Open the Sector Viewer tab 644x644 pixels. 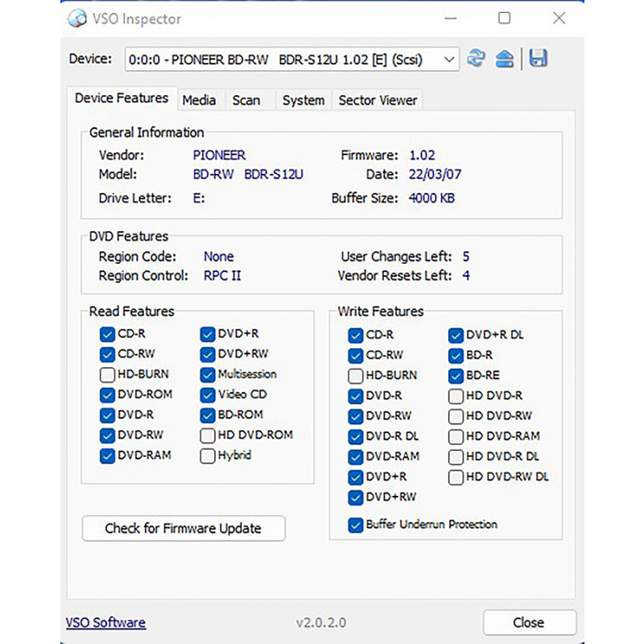click(x=378, y=100)
